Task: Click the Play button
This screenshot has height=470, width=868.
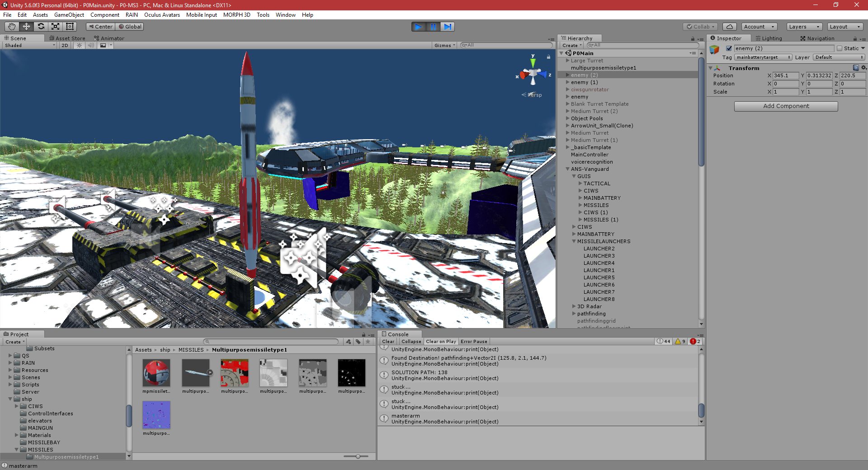Action: pyautogui.click(x=418, y=27)
